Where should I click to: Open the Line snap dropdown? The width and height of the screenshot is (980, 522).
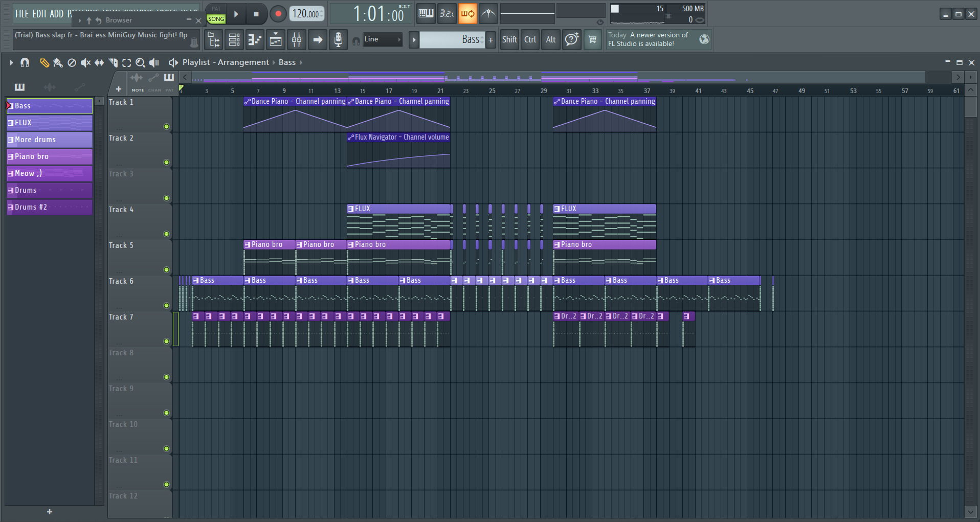(x=383, y=39)
